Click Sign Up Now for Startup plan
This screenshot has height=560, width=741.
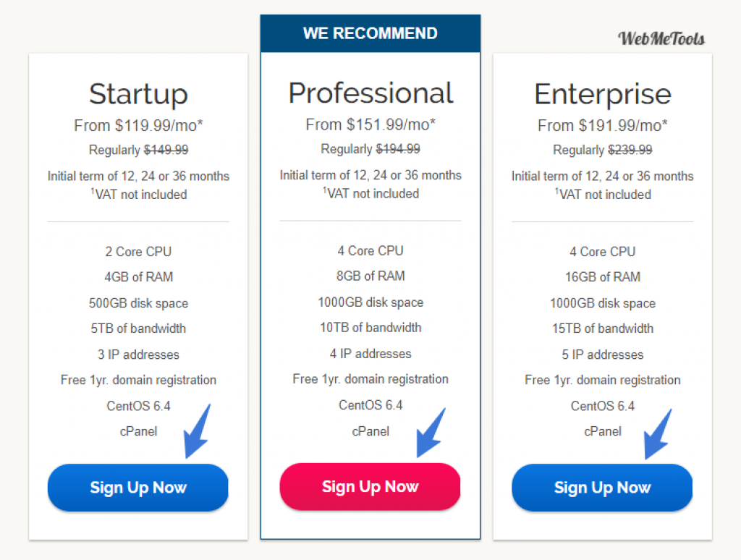coord(138,487)
